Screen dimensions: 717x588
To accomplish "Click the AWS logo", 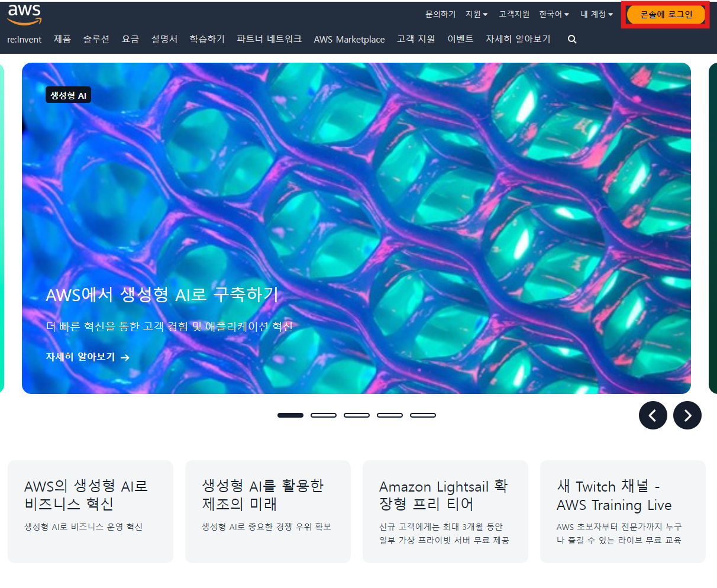I will 24,14.
